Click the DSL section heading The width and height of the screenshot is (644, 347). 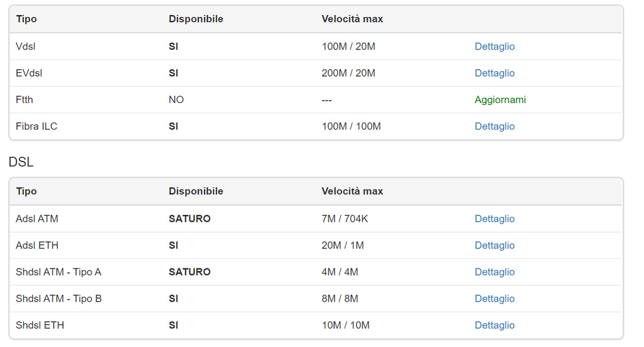point(21,162)
